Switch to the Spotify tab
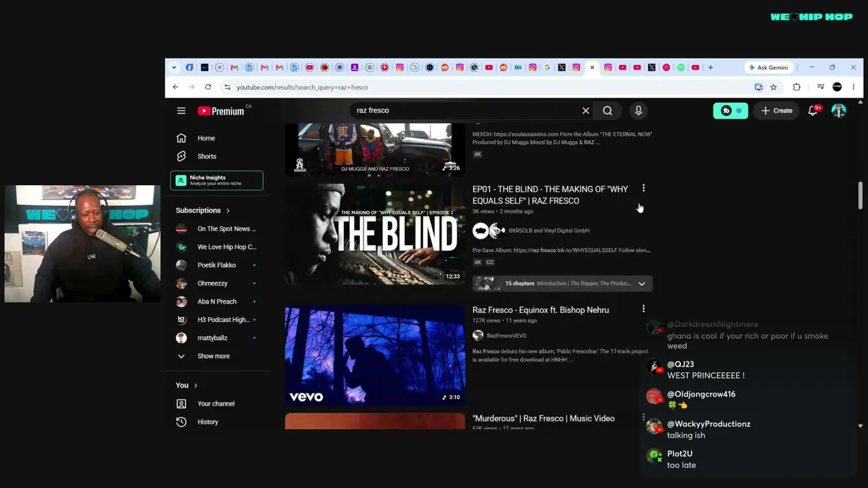This screenshot has width=868, height=488. point(681,68)
